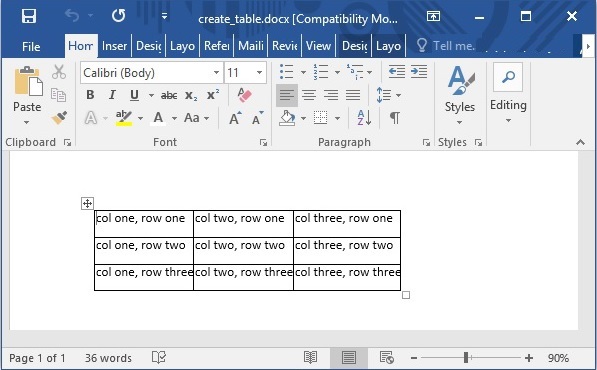The height and width of the screenshot is (370, 597).
Task: Open Customize Quick Access Toolbar dropdown
Action: pyautogui.click(x=164, y=16)
